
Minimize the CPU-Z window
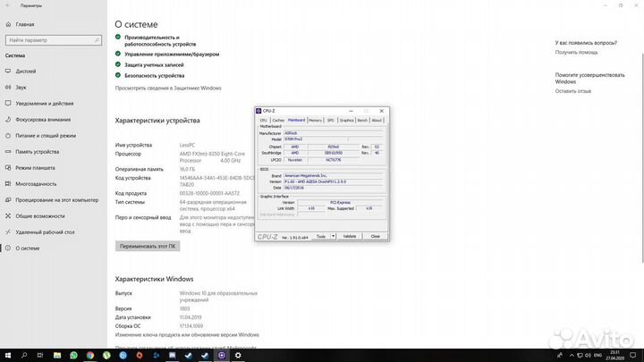click(351, 111)
